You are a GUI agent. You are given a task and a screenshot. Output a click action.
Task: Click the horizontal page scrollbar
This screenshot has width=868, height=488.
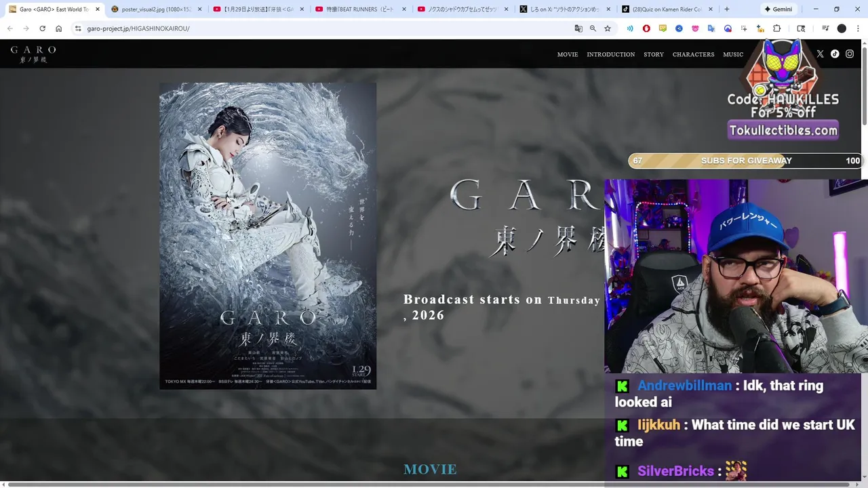[x=427, y=484]
